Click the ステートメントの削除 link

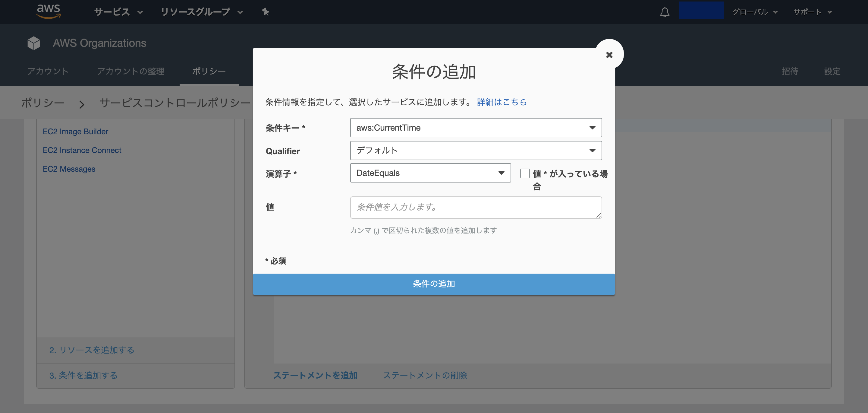425,375
